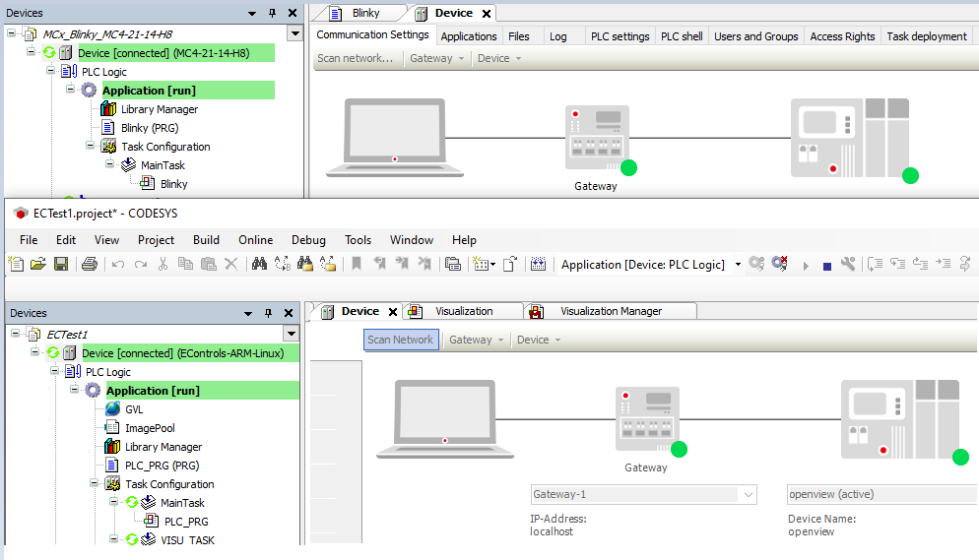Open Device dropdown in lower Device tab

pos(539,340)
